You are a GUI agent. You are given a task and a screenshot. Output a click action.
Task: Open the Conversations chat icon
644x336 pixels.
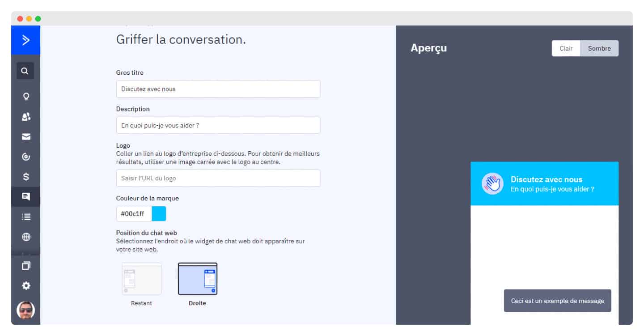tap(26, 196)
